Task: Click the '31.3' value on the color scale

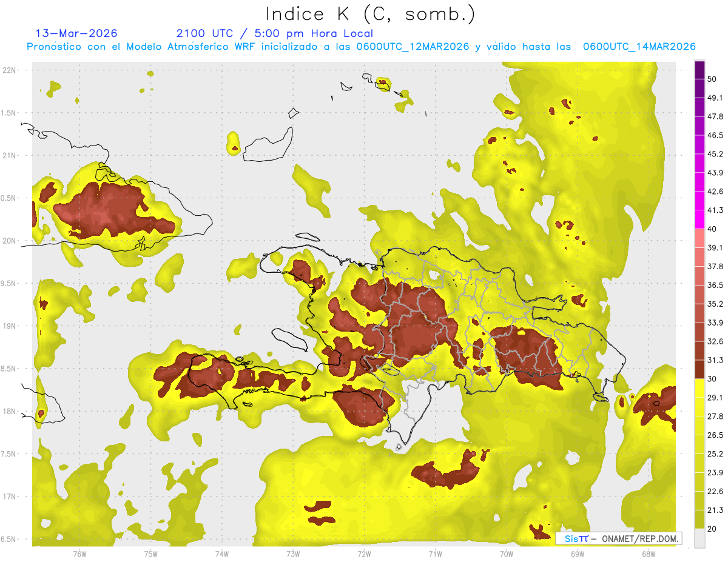Action: coord(715,360)
